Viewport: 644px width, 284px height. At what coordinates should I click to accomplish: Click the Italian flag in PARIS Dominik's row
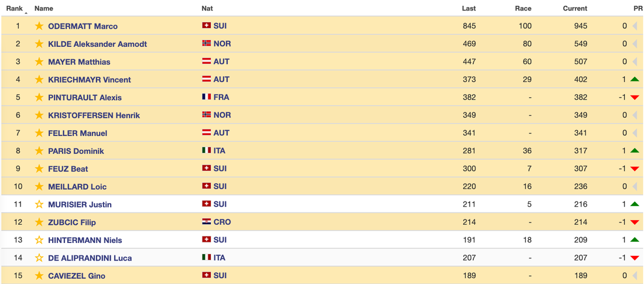[x=206, y=150]
